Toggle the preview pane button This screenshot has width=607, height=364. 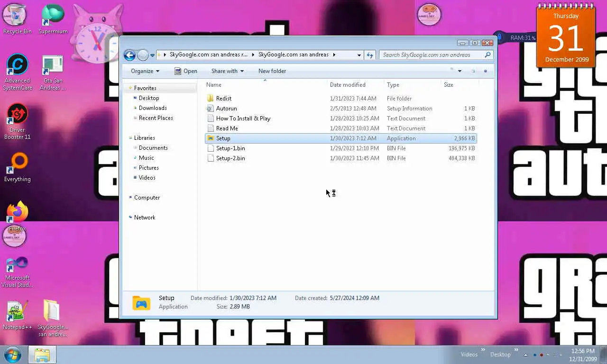[473, 71]
